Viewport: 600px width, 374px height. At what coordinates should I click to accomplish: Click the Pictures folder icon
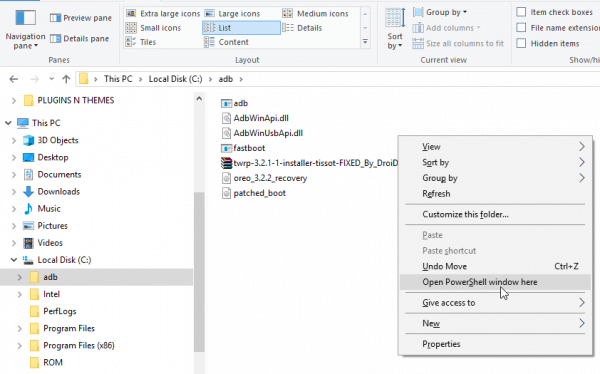(x=28, y=226)
